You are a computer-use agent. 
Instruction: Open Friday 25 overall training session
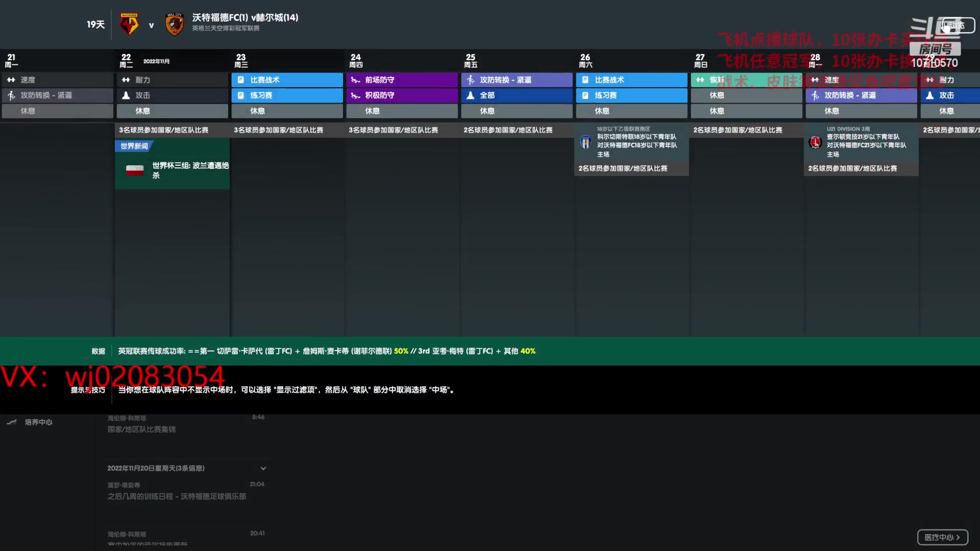[517, 95]
